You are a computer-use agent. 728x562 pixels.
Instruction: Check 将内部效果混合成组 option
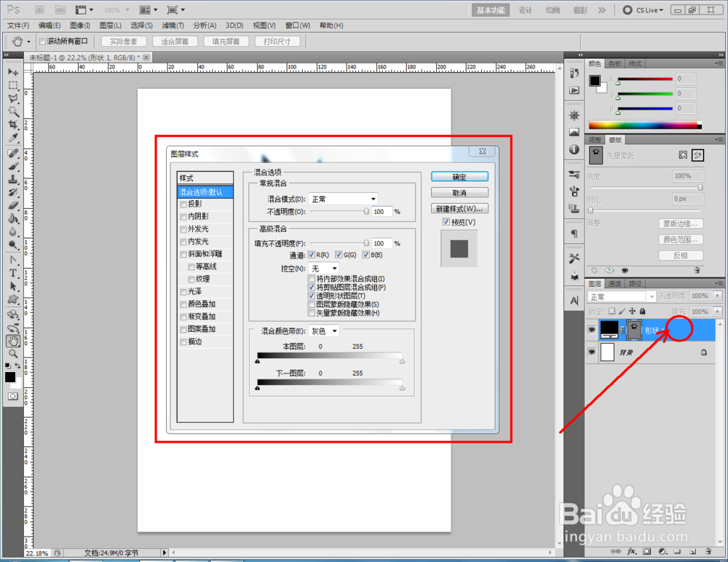(312, 279)
